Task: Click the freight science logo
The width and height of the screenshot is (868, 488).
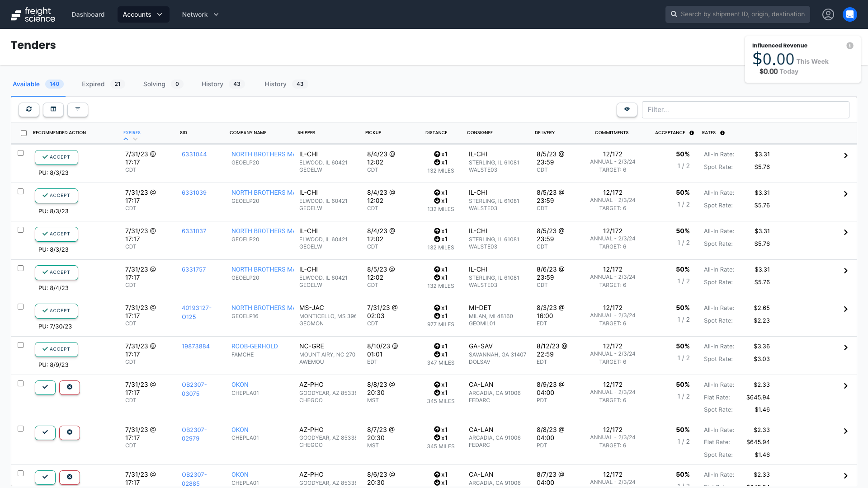Action: (33, 14)
